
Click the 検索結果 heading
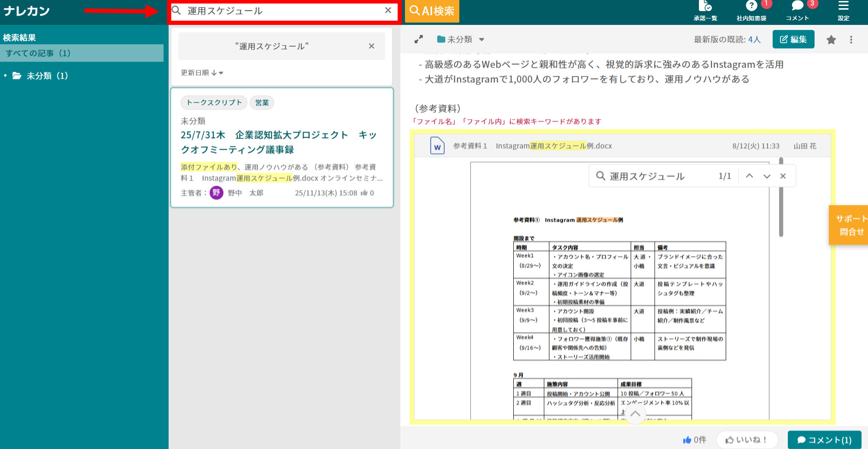(19, 38)
